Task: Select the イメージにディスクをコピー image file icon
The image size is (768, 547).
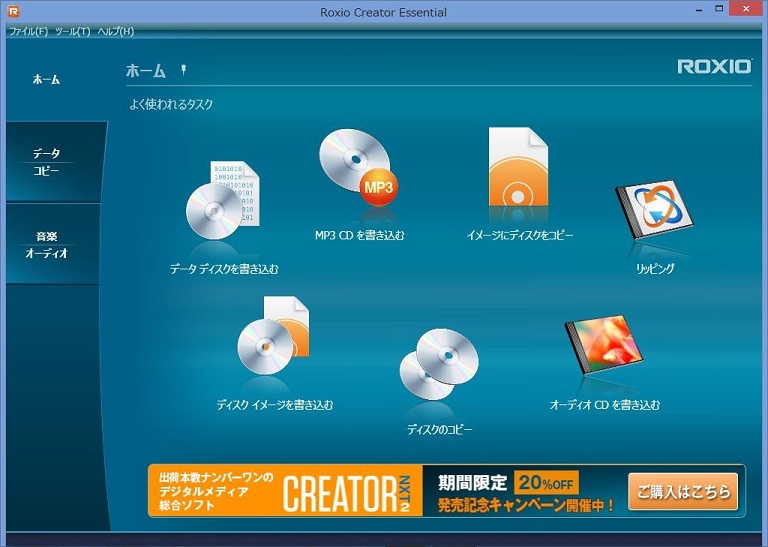Action: (518, 167)
